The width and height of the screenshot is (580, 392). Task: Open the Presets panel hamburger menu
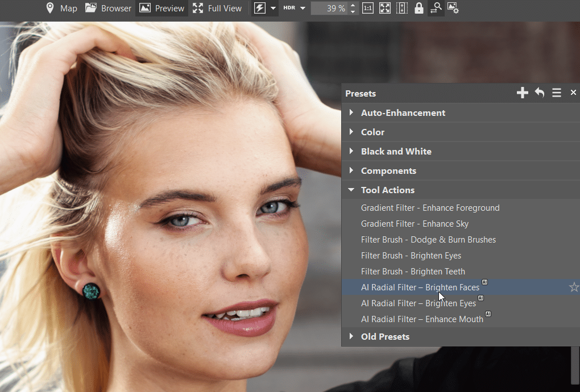tap(556, 93)
